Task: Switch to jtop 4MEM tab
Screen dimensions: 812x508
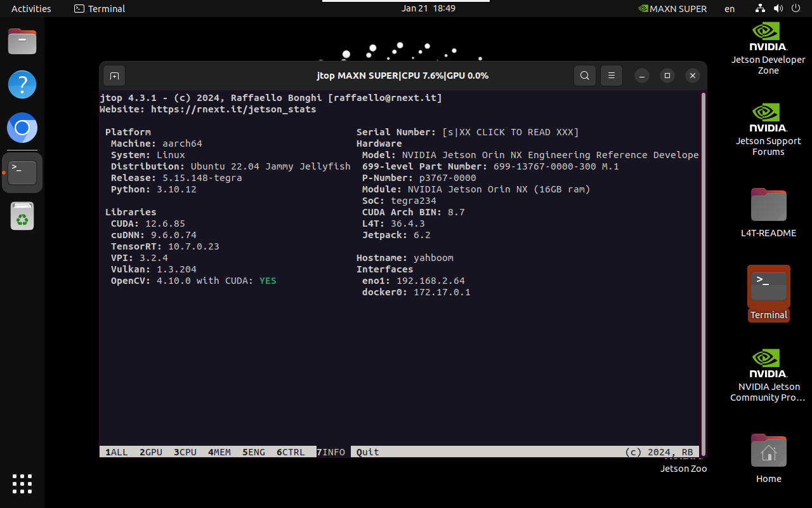Action: (x=219, y=452)
